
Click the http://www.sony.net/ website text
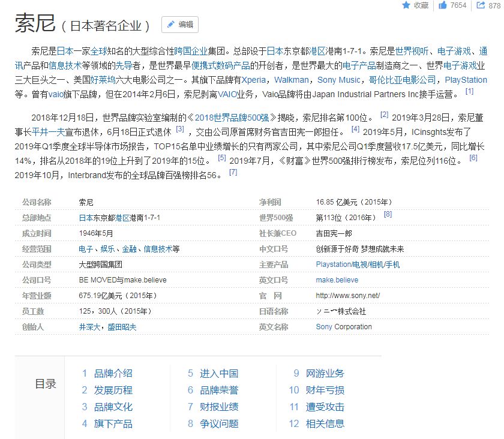(348, 296)
